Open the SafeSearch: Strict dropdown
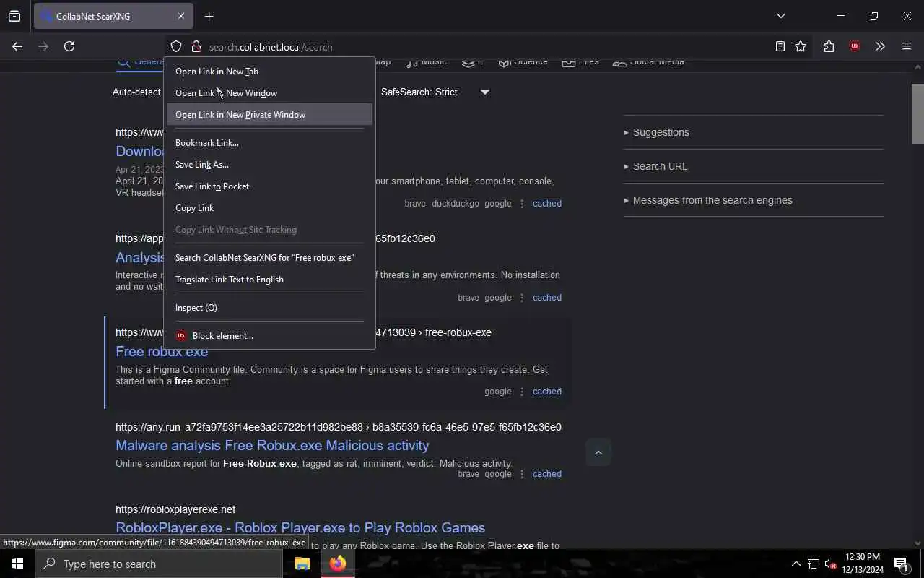The width and height of the screenshot is (924, 578). [x=435, y=92]
